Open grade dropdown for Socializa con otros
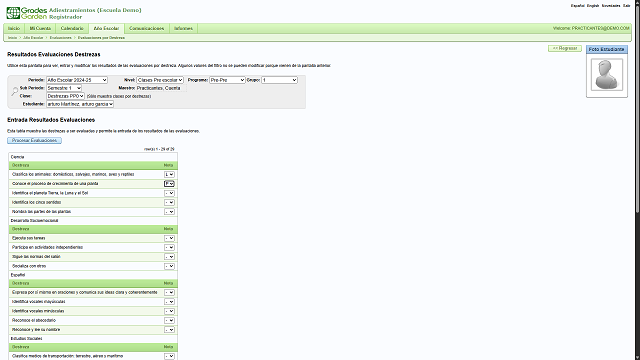This screenshot has height=360, width=640. point(169,266)
